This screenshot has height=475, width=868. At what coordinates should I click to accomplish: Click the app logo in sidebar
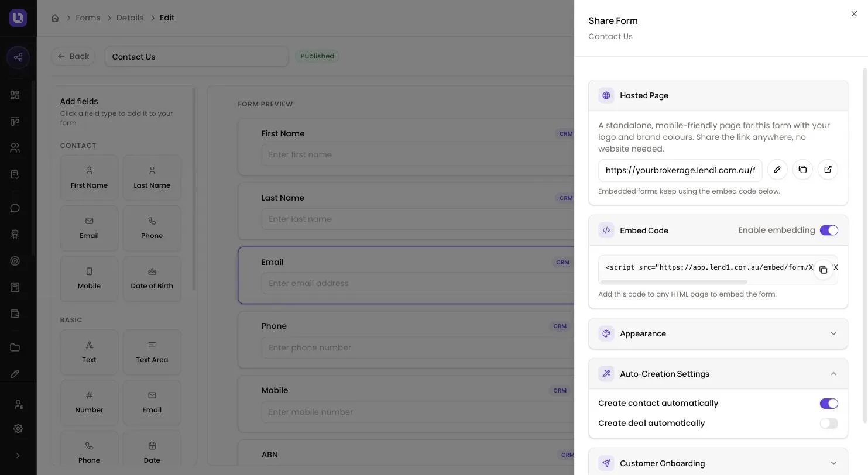click(x=18, y=18)
